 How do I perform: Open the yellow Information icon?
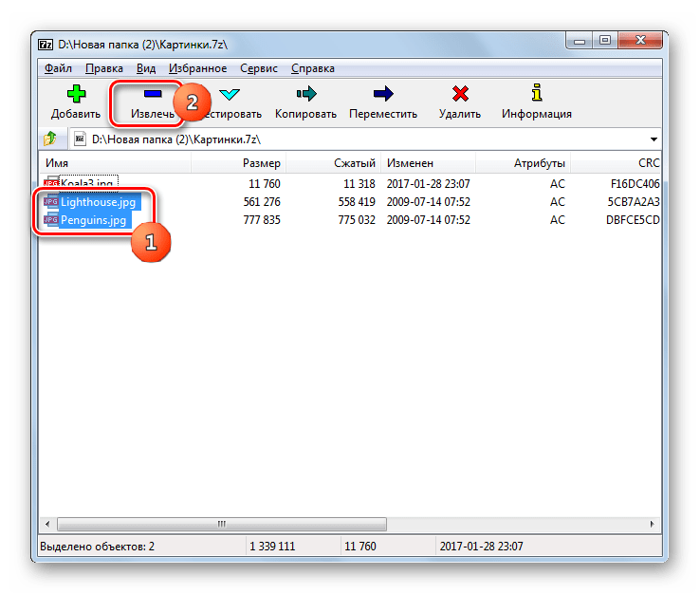536,94
